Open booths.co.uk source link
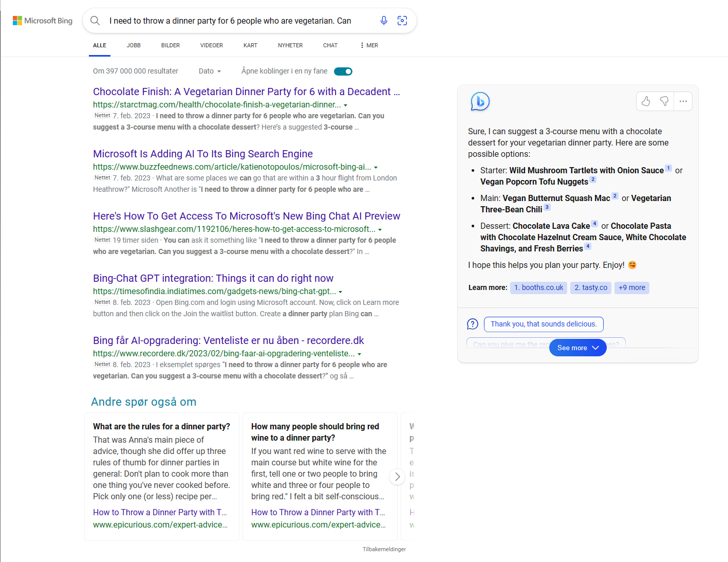 tap(538, 287)
